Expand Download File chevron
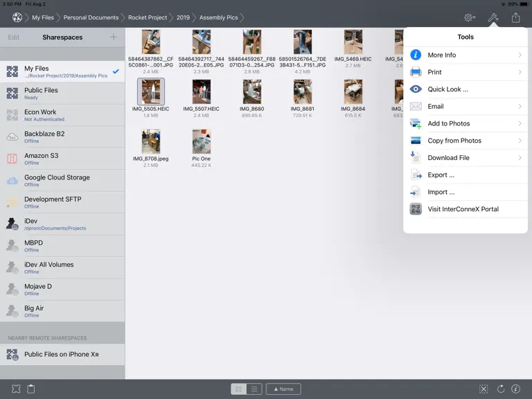Image resolution: width=532 pixels, height=399 pixels. pyautogui.click(x=520, y=158)
